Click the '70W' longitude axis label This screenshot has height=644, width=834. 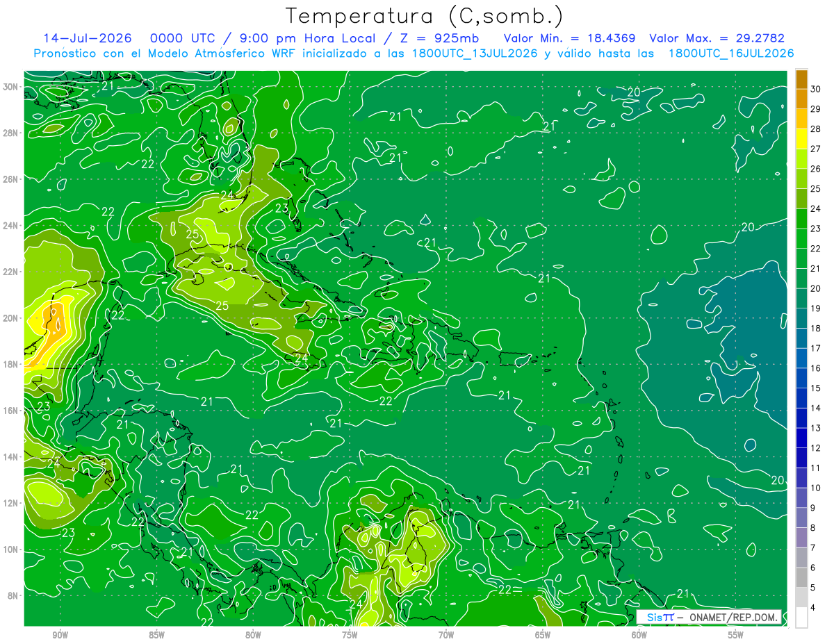(446, 635)
